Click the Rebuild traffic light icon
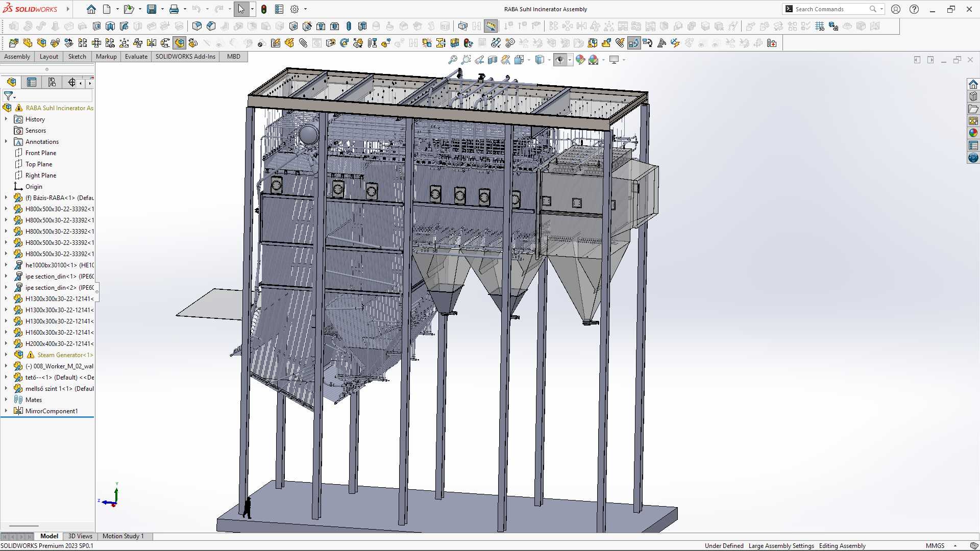Viewport: 980px width, 551px height. tap(264, 9)
